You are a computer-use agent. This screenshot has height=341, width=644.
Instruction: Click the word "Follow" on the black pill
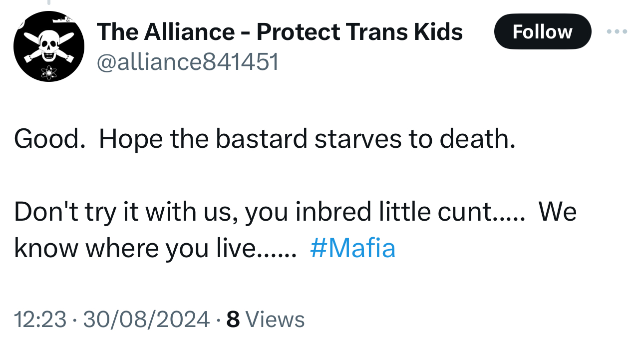point(542,32)
